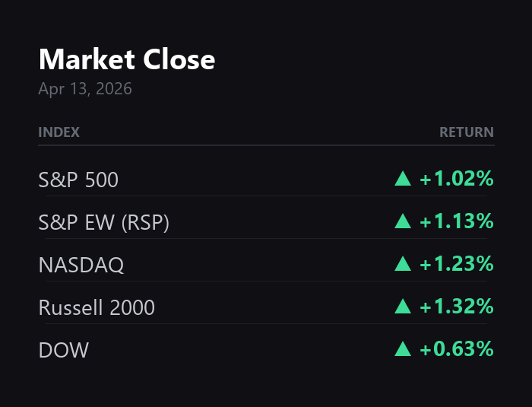Click the +1.23% return value
532x407 pixels.
click(456, 264)
